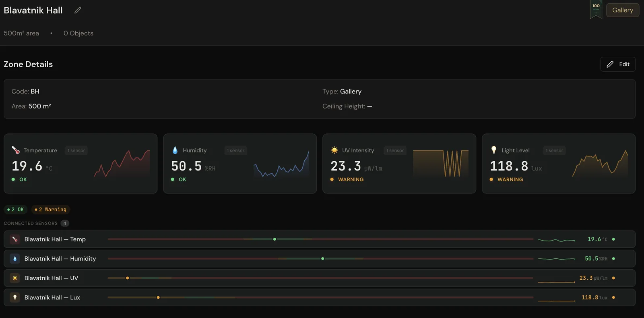This screenshot has height=318, width=644.
Task: Open the Blavatnik Hall — Temp sensor
Action: point(320,239)
